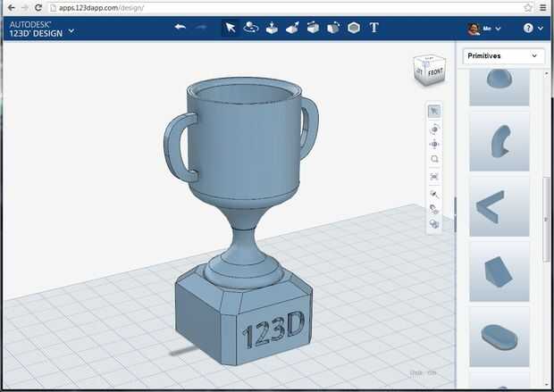554x392 pixels.
Task: Insert the rounded slot primitive
Action: (x=499, y=337)
